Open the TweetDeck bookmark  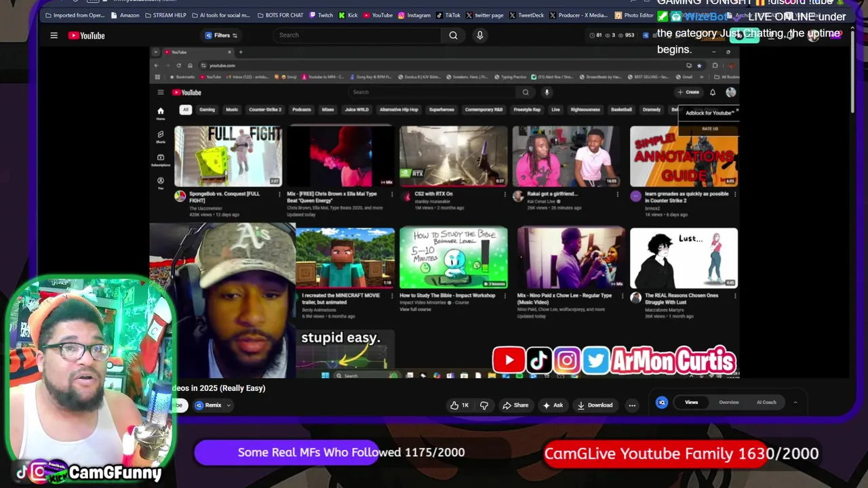tap(526, 15)
